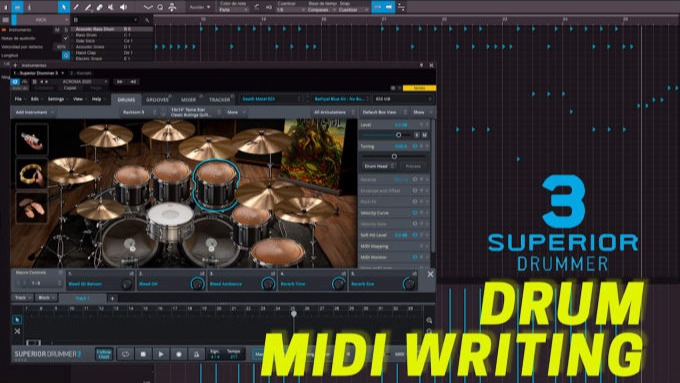Expand the MIDI Mapping section
Screen dimensions: 680x383
394,246
